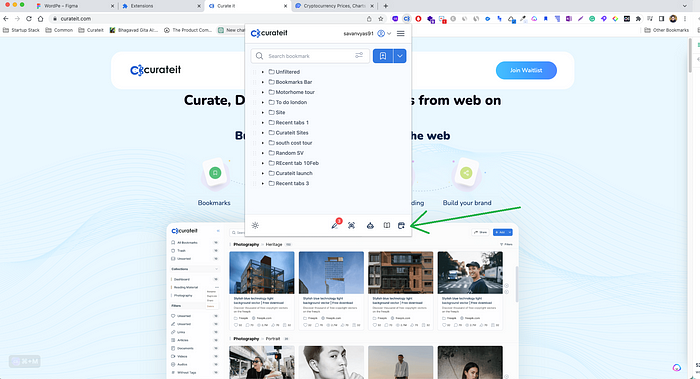Image resolution: width=700 pixels, height=379 pixels.
Task: Click the blue add bookmark button
Action: pos(383,56)
